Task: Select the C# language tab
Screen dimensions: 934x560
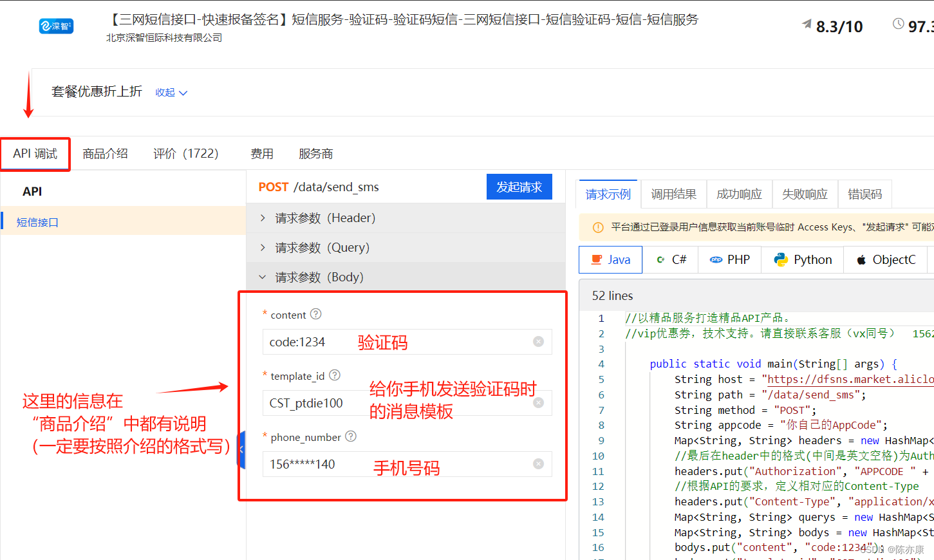Action: (671, 259)
